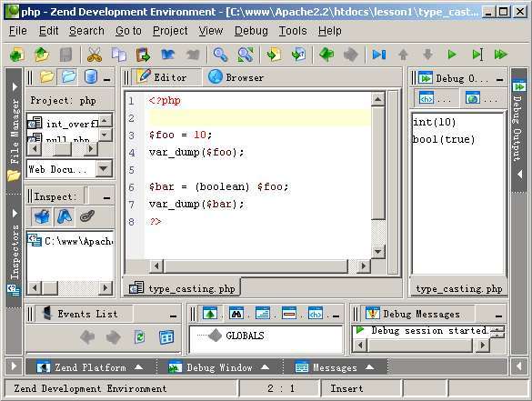This screenshot has width=532, height=401.
Task: Select int_overfl file in project list
Action: click(x=64, y=124)
